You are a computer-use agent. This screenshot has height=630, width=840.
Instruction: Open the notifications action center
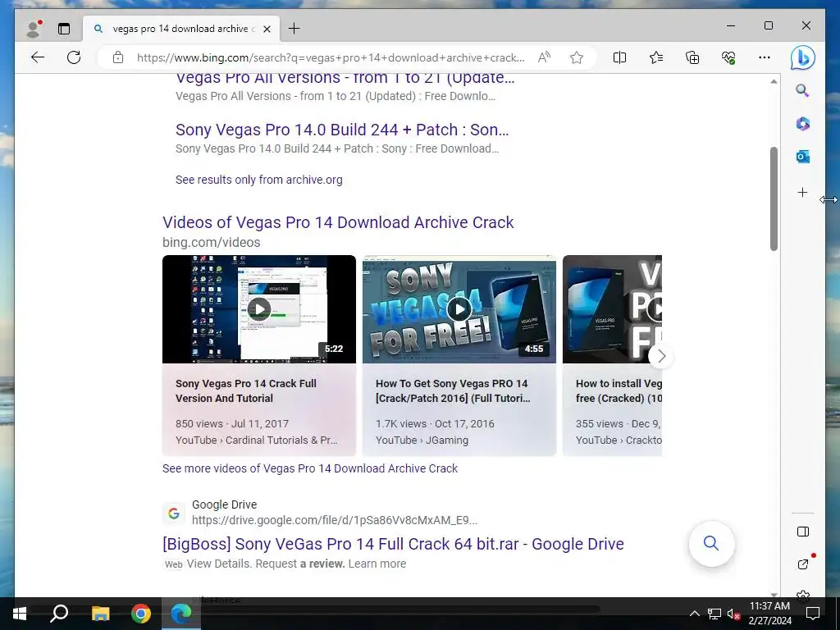813,614
